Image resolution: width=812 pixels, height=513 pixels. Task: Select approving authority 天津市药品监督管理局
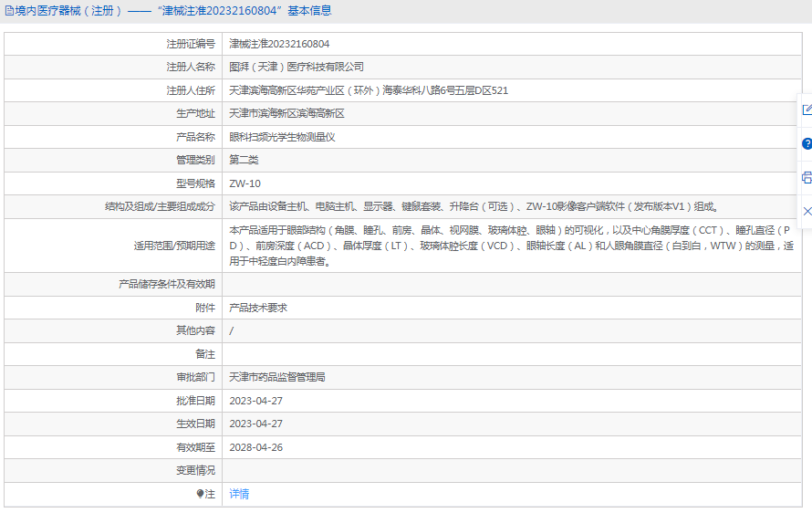click(x=277, y=377)
